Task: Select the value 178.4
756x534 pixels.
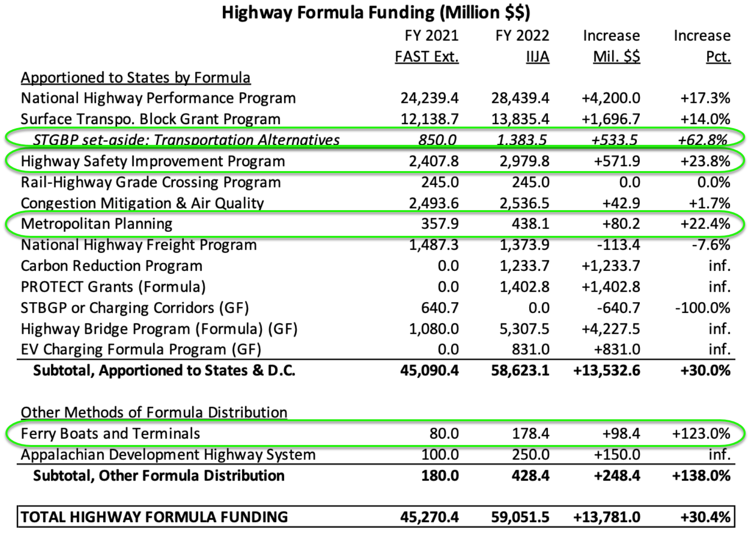Action: pyautogui.click(x=530, y=434)
